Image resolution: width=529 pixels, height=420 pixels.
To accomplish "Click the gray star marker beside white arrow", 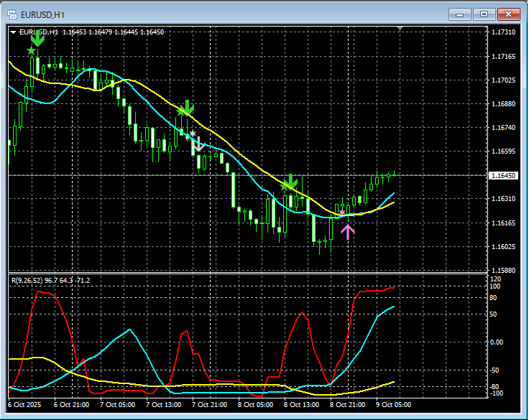I will pyautogui.click(x=193, y=134).
